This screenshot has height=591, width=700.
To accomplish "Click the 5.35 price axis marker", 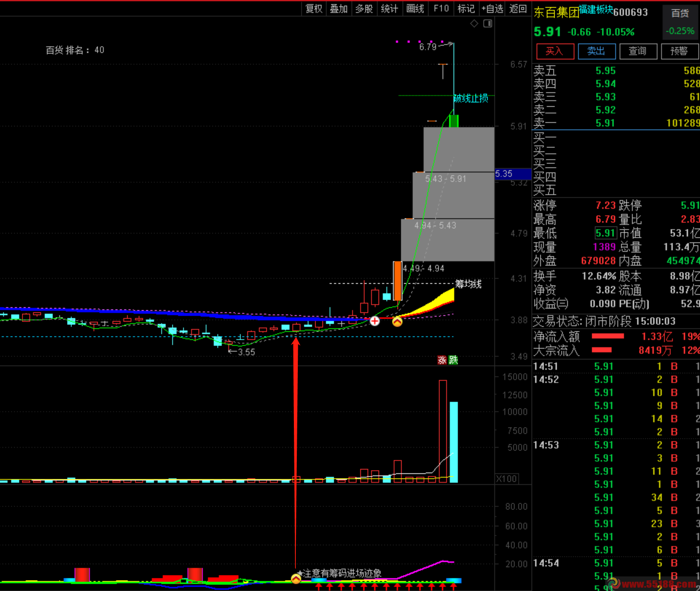I will coord(513,173).
